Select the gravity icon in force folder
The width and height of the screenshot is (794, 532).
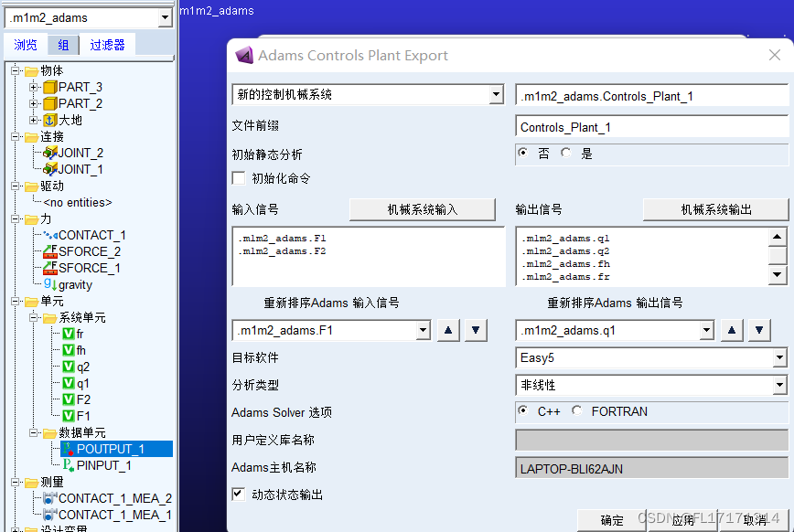tap(50, 284)
